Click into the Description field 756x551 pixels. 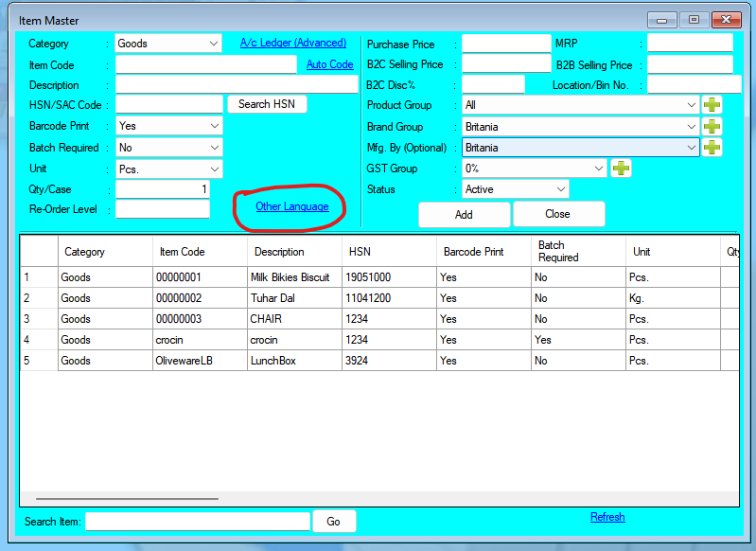[237, 85]
